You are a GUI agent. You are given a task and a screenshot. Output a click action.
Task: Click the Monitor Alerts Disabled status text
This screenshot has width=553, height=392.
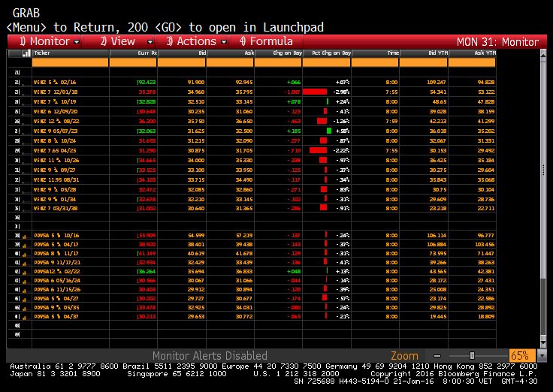pyautogui.click(x=210, y=356)
